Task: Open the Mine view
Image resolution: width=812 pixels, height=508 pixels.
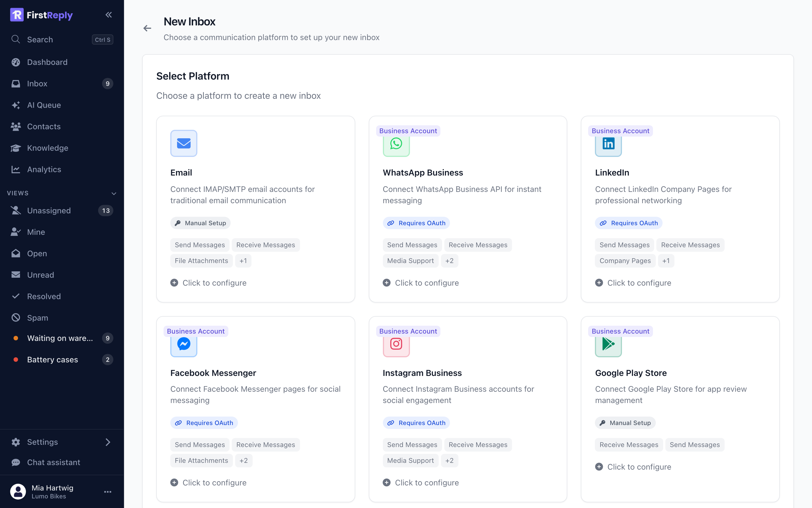Action: click(62, 232)
